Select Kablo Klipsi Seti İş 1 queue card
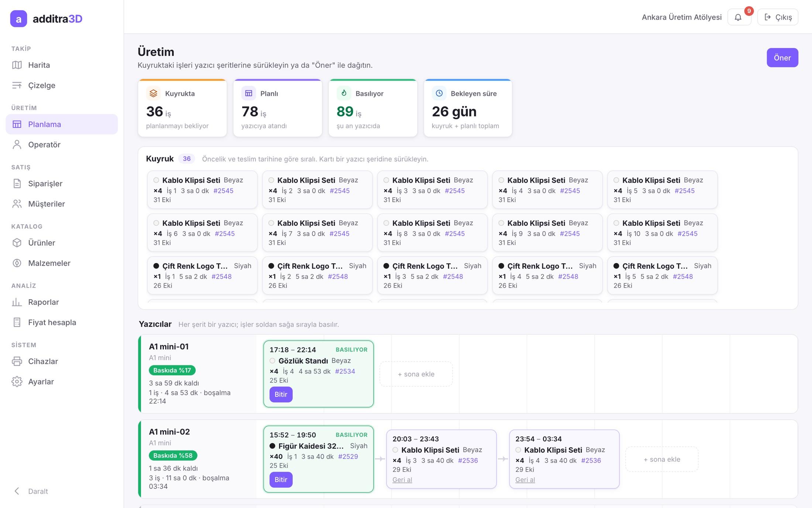The height and width of the screenshot is (508, 812). [202, 190]
